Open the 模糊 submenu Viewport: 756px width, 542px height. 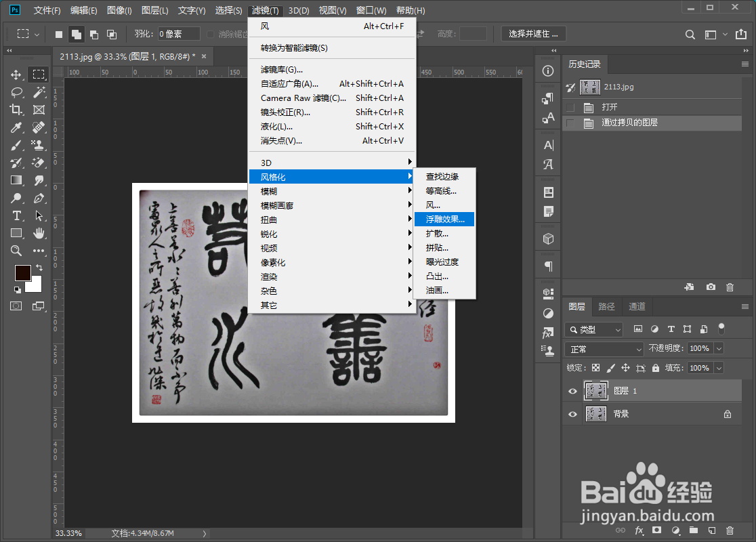pos(332,192)
